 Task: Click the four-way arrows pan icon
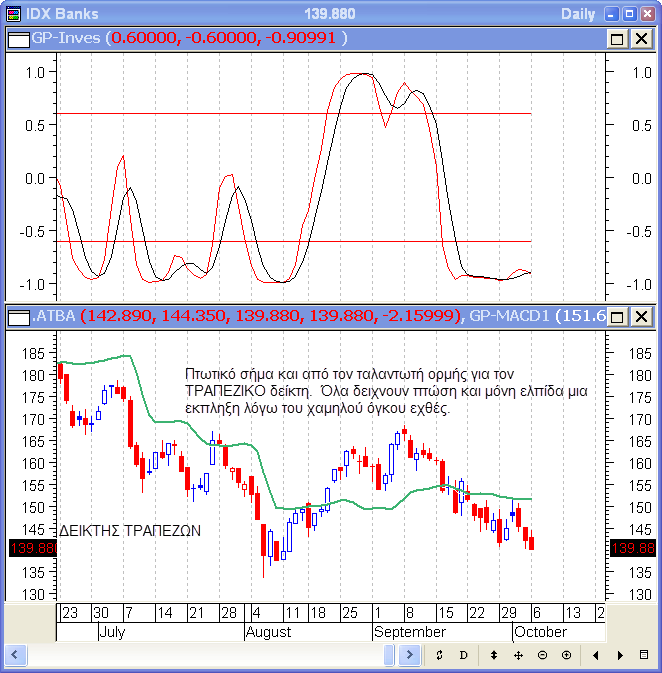tap(518, 655)
